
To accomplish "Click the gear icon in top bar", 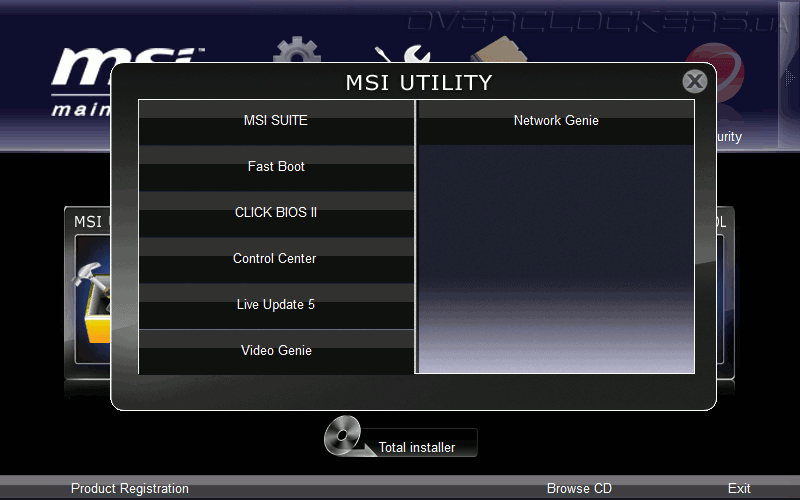I will pyautogui.click(x=297, y=49).
